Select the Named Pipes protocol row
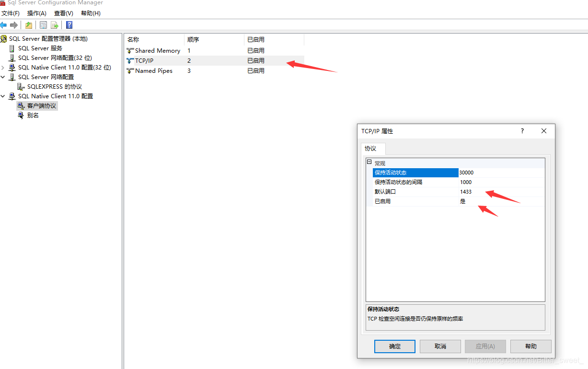Screen dimensions: 588x369 point(214,70)
